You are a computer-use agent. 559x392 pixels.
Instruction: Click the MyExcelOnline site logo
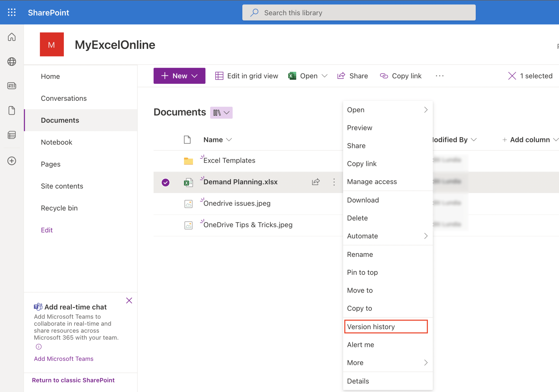(x=52, y=44)
